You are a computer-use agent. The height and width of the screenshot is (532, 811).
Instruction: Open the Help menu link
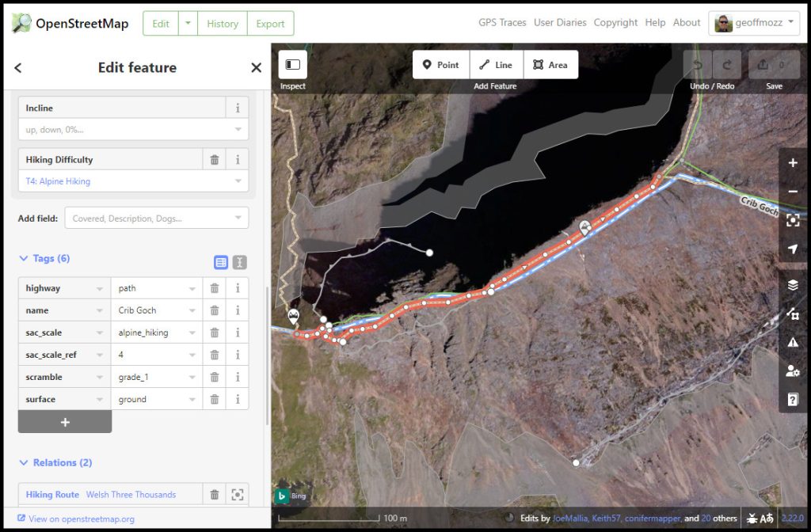(x=655, y=23)
